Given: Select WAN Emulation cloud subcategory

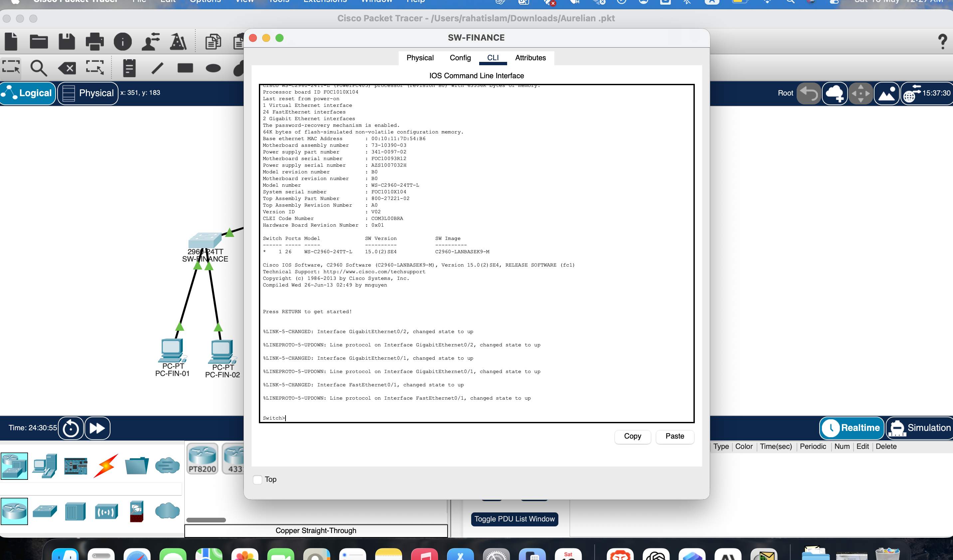Looking at the screenshot, I should tap(167, 511).
